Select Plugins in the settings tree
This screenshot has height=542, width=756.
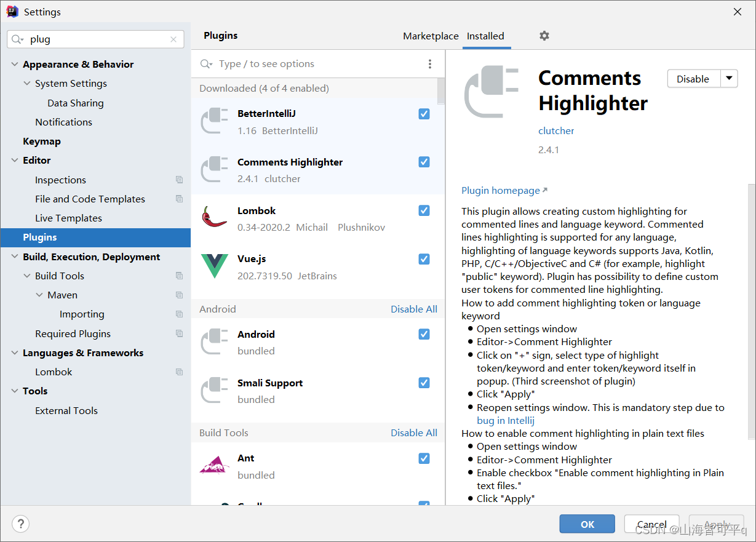pos(95,237)
